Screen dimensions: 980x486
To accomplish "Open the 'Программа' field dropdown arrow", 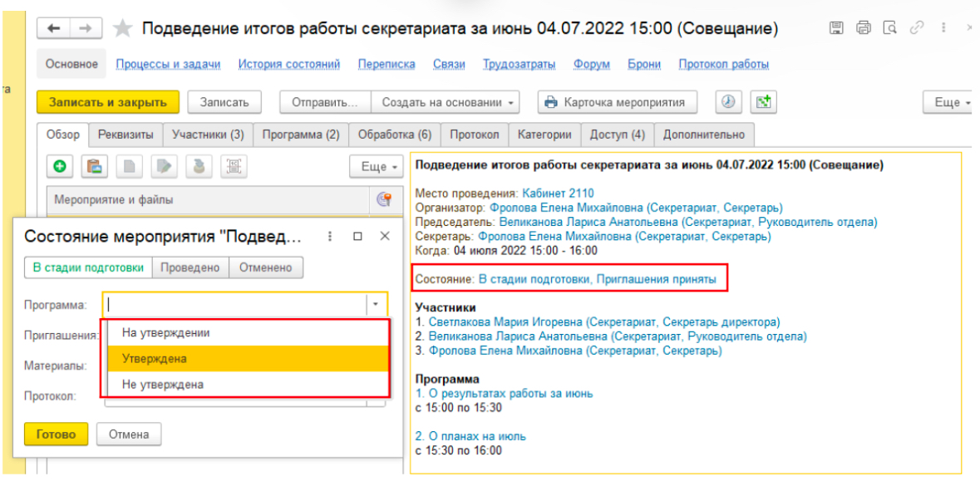I will (377, 304).
